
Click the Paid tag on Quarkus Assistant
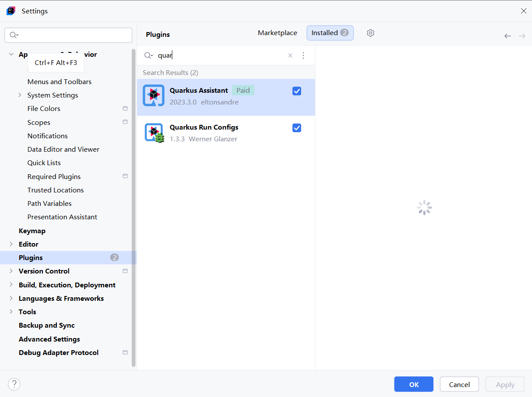(x=243, y=90)
